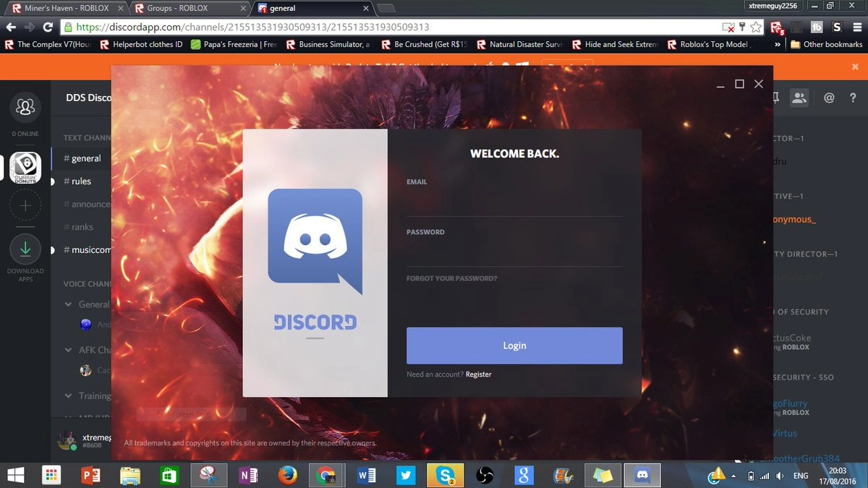868x488 pixels.
Task: Select the Dunkin Donuts server icon
Action: coord(25,168)
